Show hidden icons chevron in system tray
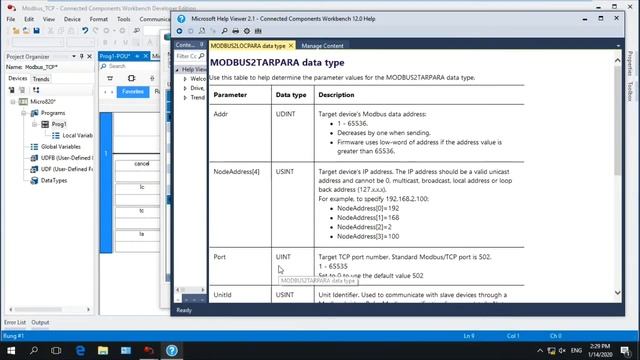The image size is (640, 360). pos(540,351)
